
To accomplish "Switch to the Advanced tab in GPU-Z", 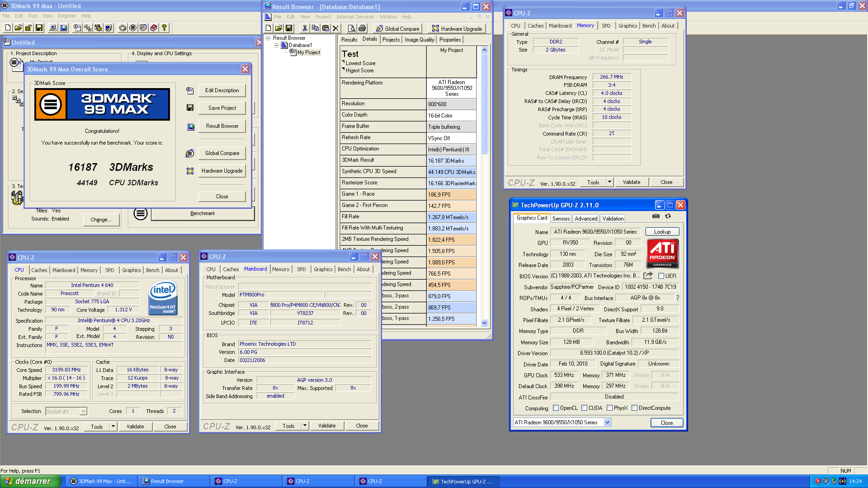I will [586, 219].
